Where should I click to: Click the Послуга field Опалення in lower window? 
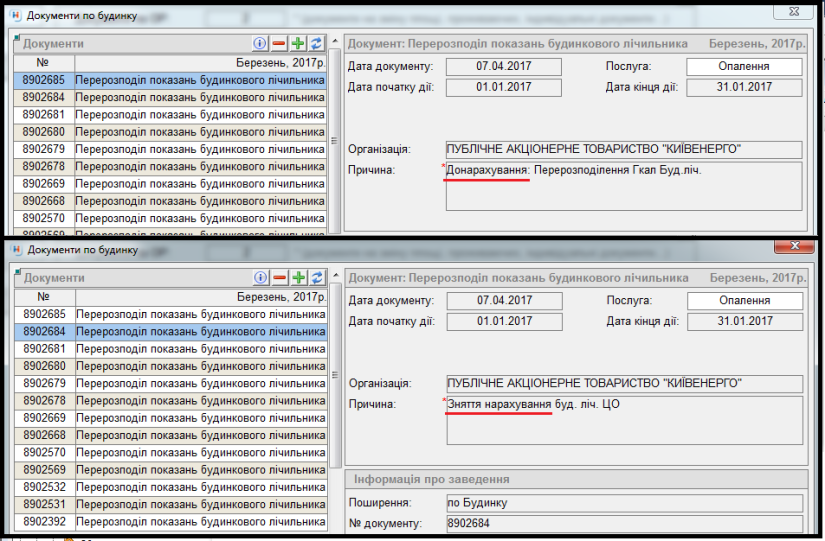click(x=743, y=300)
